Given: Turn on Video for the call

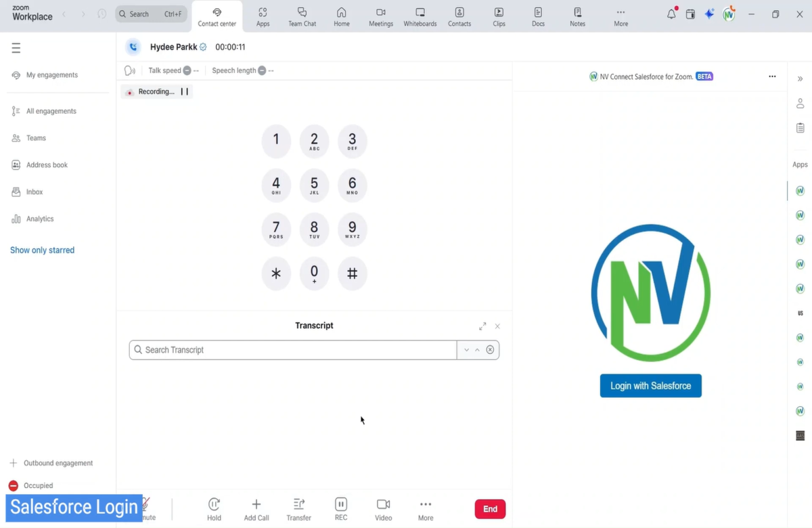Looking at the screenshot, I should coord(383,508).
